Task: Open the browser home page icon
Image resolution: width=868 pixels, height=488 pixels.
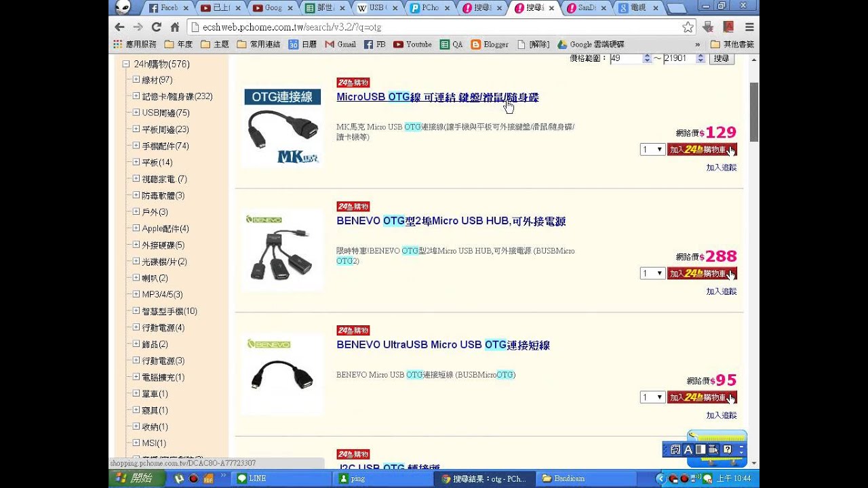Action: coord(174,27)
